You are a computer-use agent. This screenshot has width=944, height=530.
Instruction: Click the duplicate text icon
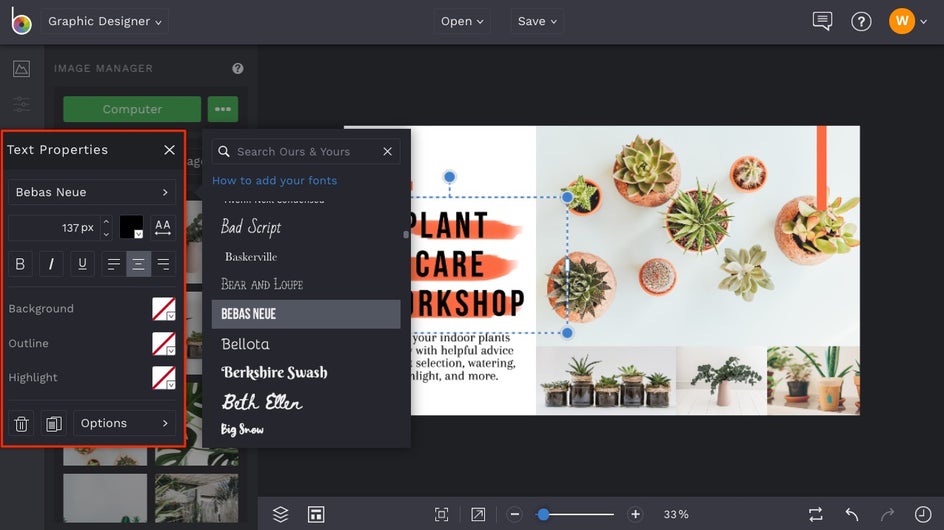tap(54, 424)
